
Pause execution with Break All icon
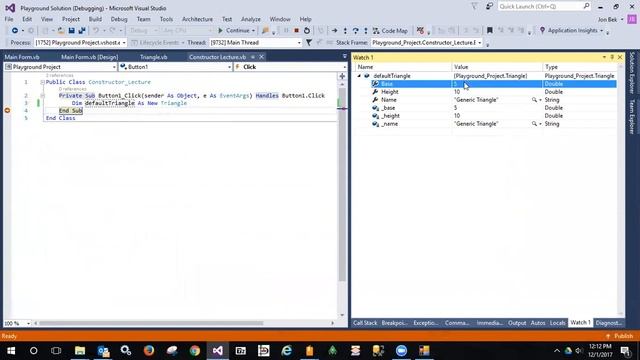[286, 31]
